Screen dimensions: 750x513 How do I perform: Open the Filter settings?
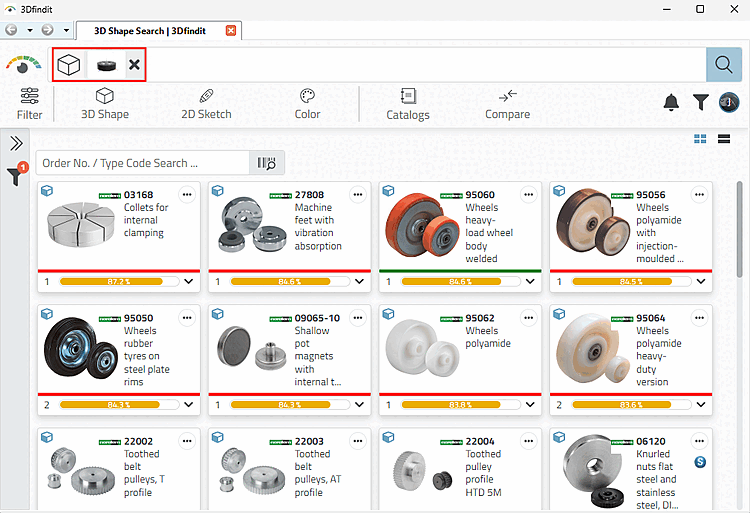tap(29, 104)
